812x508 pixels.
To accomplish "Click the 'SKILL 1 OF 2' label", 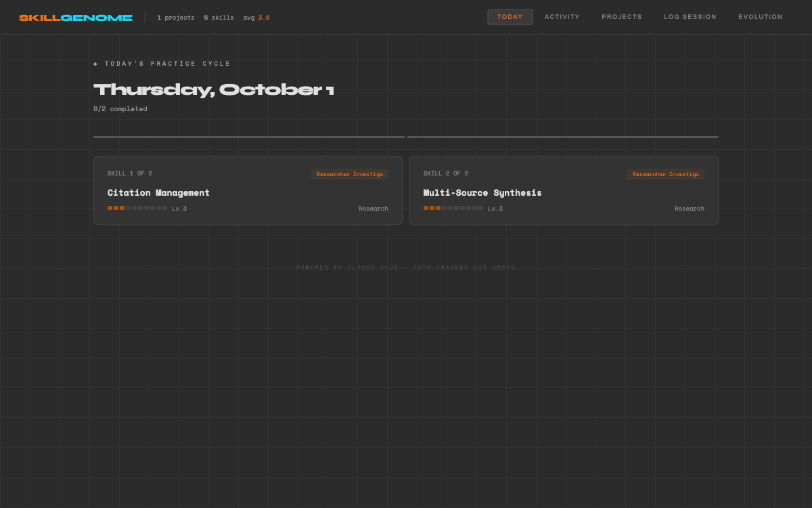I will (130, 173).
